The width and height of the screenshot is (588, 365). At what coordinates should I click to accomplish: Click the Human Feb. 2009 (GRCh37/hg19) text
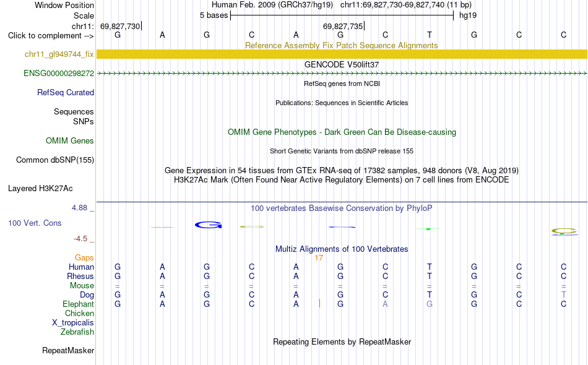272,5
